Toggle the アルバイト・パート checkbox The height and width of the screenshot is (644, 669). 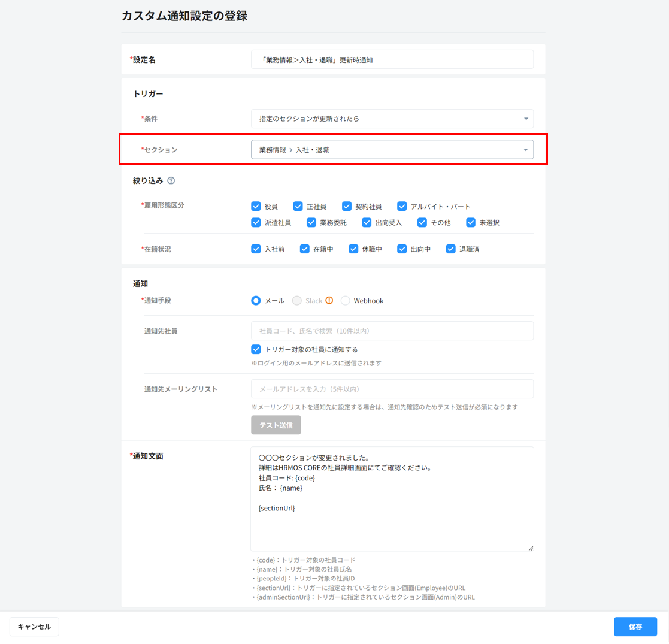(402, 207)
